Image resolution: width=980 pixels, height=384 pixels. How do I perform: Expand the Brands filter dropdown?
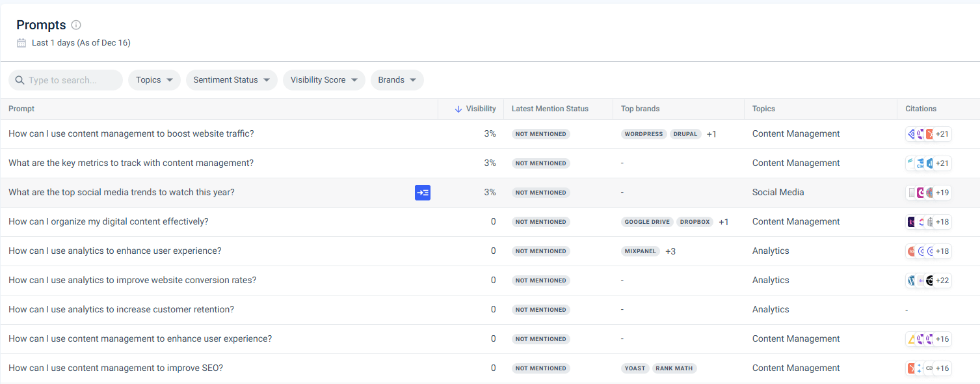(x=397, y=80)
